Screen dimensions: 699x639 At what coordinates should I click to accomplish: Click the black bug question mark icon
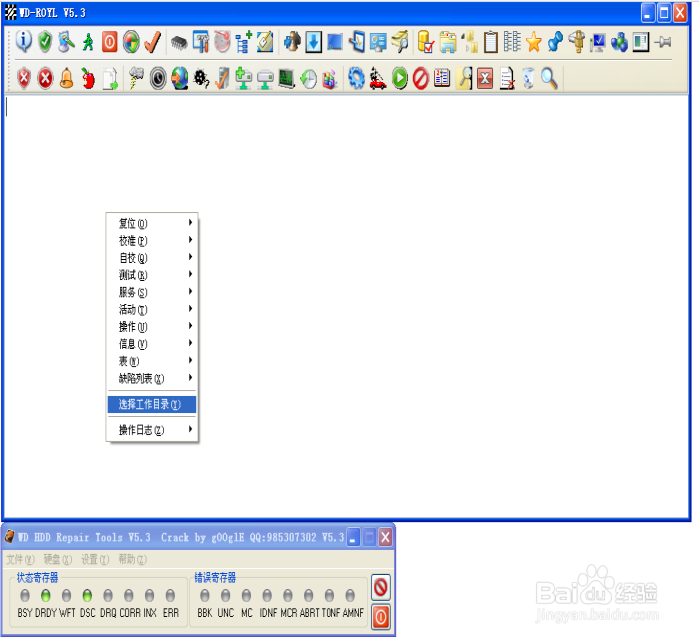coord(201,78)
